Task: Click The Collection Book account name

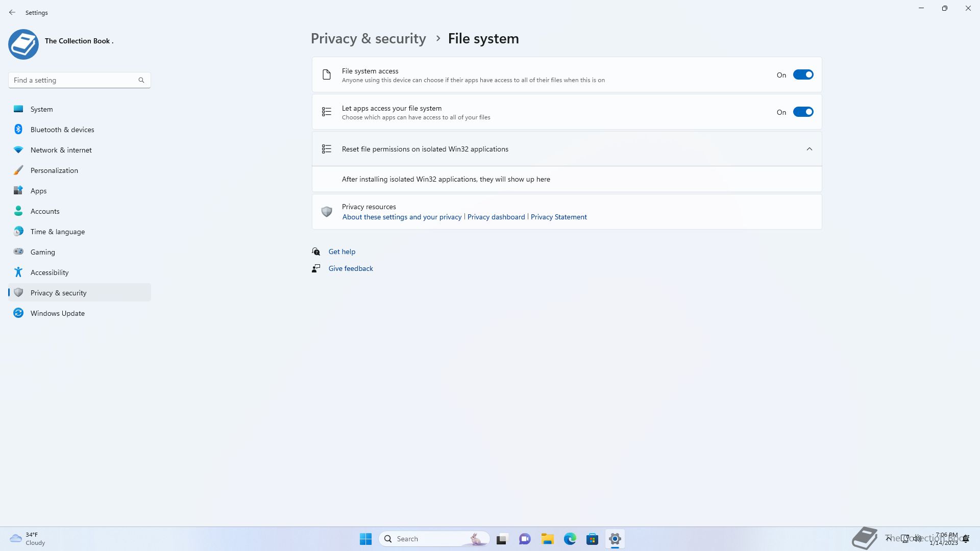Action: 79,41
